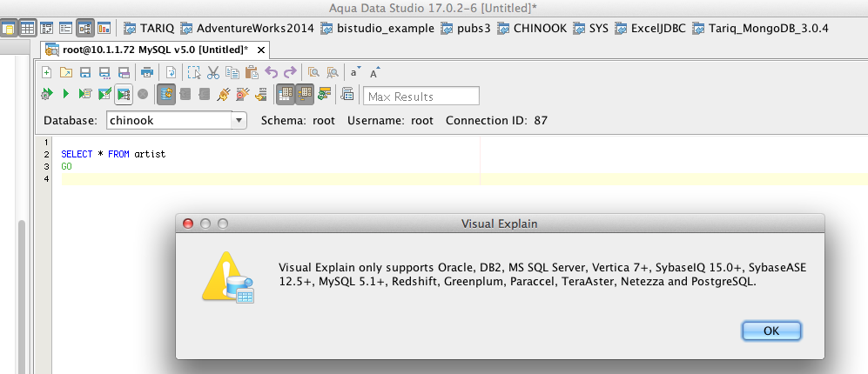This screenshot has height=374, width=868.
Task: Click the query builder layout icon
Action: (46, 28)
